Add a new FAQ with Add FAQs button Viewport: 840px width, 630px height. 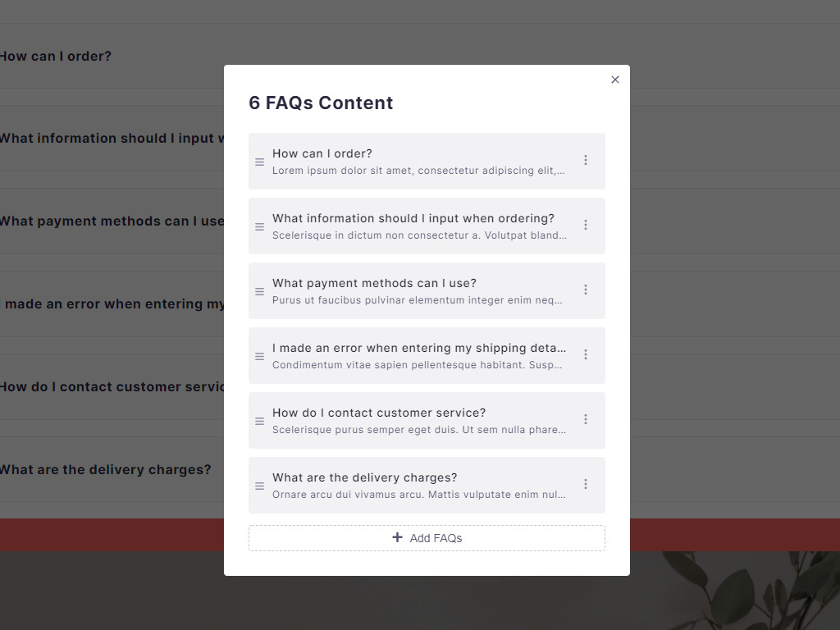tap(427, 538)
